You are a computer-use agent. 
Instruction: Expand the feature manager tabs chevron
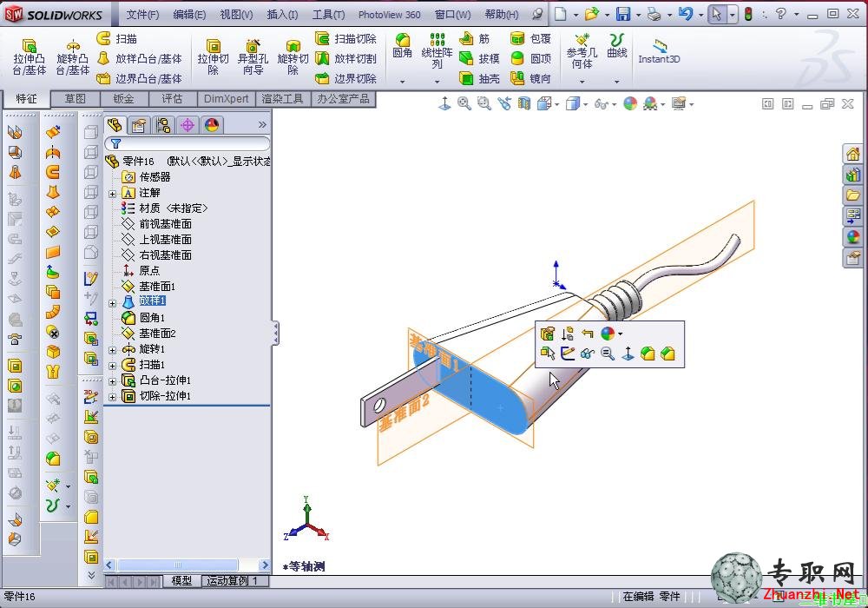click(x=262, y=125)
